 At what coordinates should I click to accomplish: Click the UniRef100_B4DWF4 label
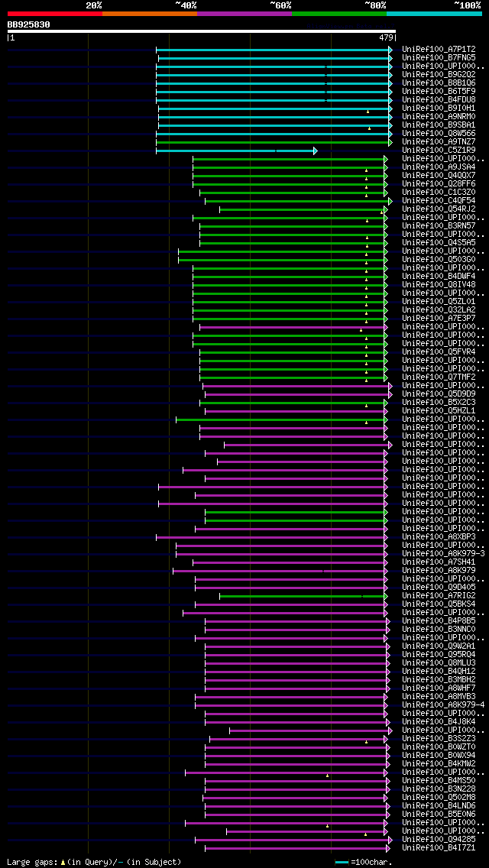coord(439,277)
